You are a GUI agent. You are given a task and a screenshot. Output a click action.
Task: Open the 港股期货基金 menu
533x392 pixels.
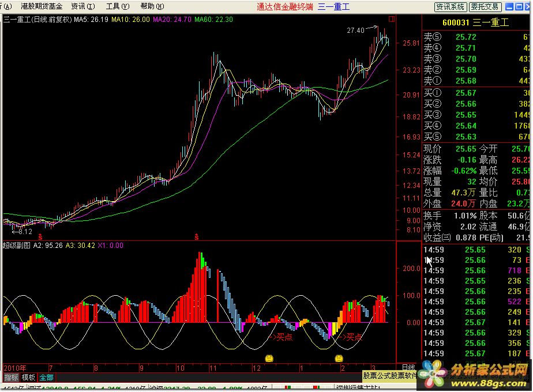coord(42,6)
